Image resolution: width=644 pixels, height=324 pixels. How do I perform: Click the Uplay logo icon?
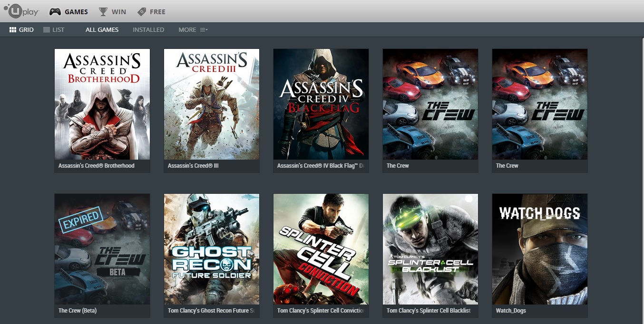(x=20, y=11)
